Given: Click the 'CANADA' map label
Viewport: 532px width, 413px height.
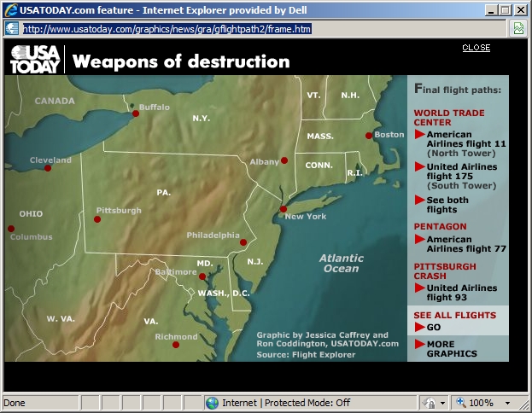Looking at the screenshot, I should [55, 101].
